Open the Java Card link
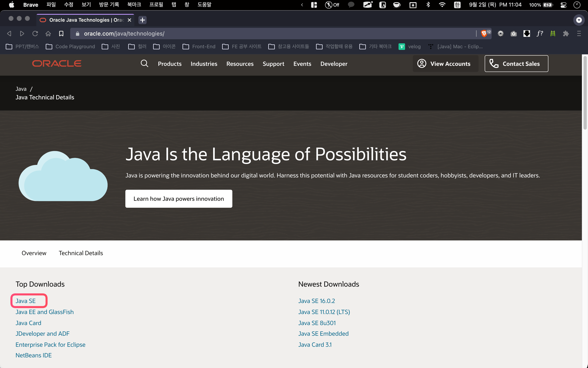The height and width of the screenshot is (368, 588). pyautogui.click(x=28, y=323)
